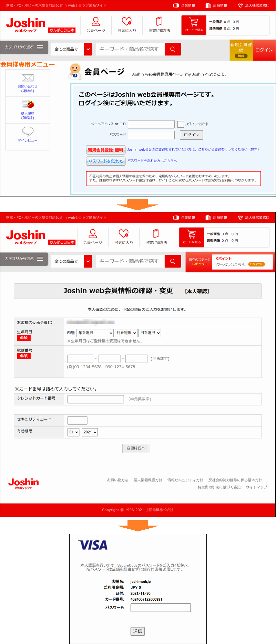This screenshot has width=276, height=644.
Task: Click the orange ログアウト button
Action: pyautogui.click(x=256, y=264)
